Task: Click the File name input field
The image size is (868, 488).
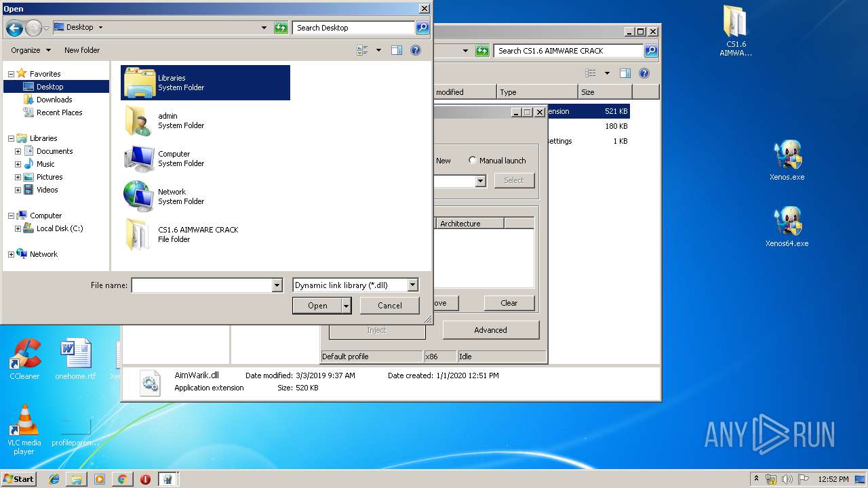Action: pyautogui.click(x=201, y=285)
